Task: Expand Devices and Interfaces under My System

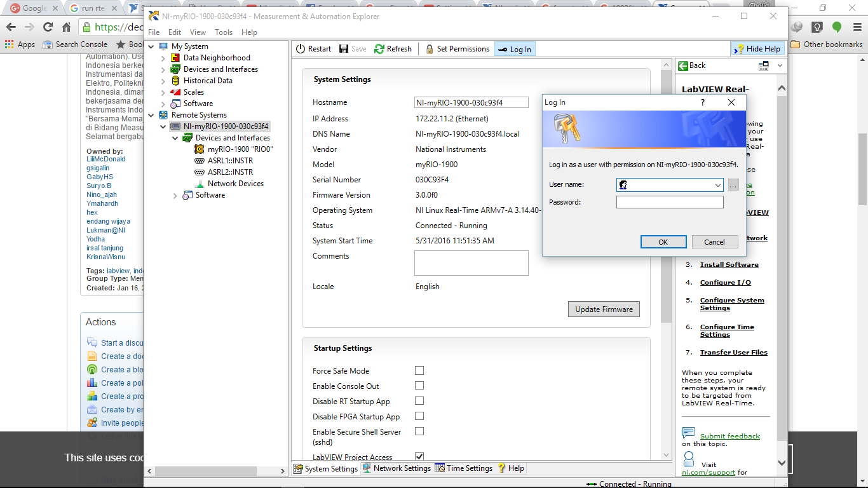Action: (163, 69)
